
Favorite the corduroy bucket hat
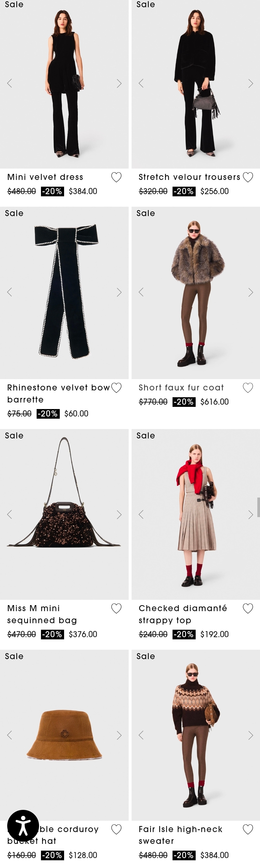(116, 829)
